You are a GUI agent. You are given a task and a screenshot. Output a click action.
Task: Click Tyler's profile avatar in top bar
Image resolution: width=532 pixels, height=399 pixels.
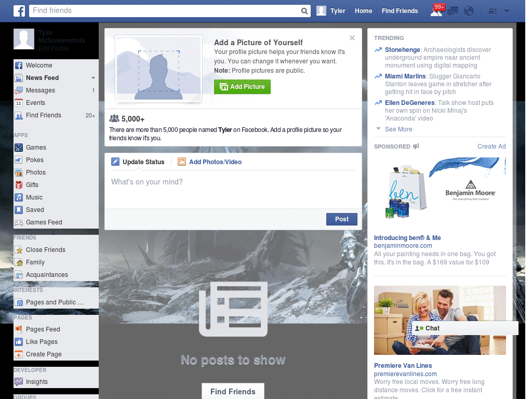pyautogui.click(x=321, y=11)
